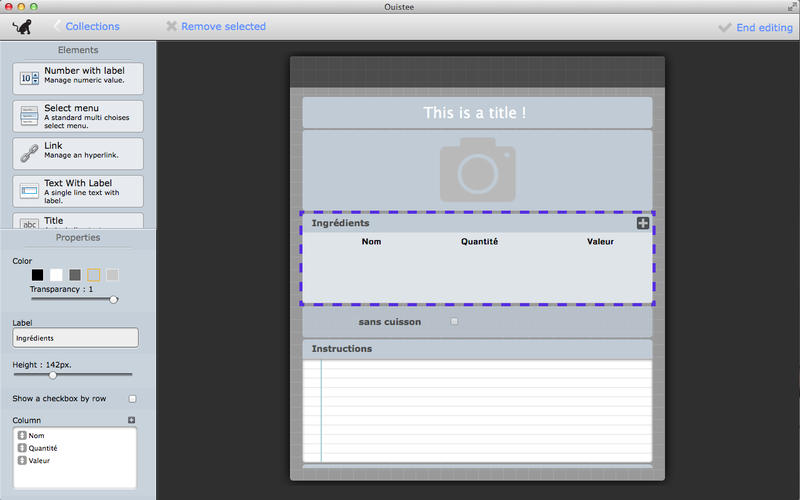Toggle the sans cuisson checkbox

coord(454,321)
